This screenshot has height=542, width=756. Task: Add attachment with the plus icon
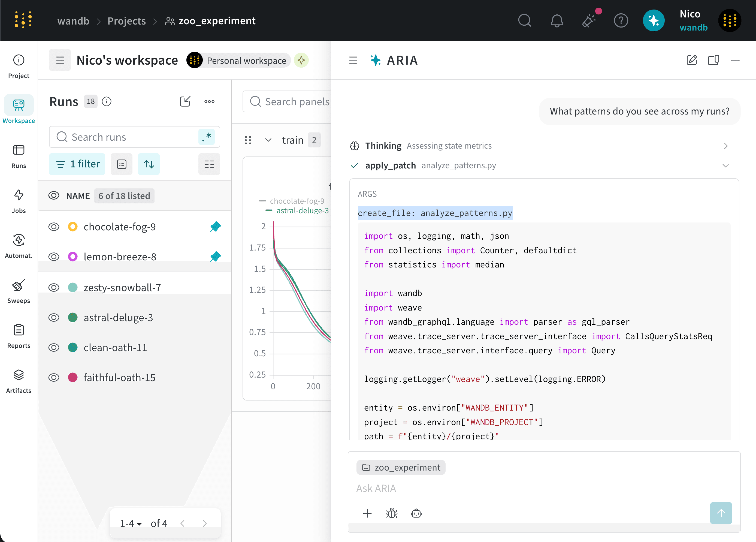367,513
